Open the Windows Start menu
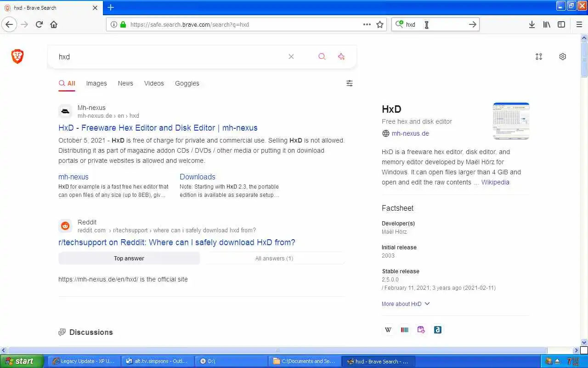588x368 pixels. (22, 361)
